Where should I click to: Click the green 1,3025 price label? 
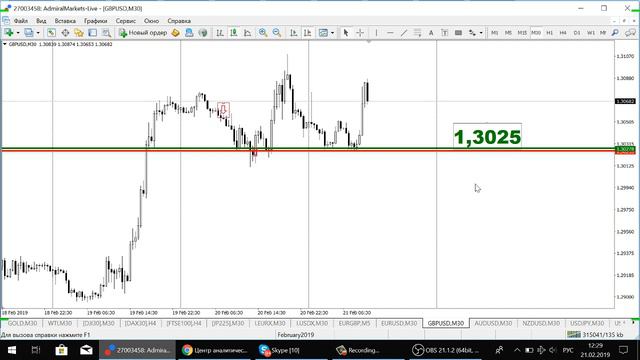(x=487, y=137)
